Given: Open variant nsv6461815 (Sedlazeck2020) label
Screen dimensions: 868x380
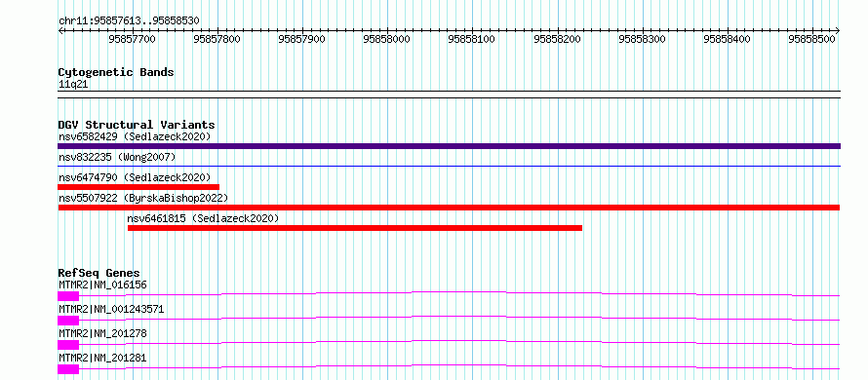Looking at the screenshot, I should click(x=203, y=218).
